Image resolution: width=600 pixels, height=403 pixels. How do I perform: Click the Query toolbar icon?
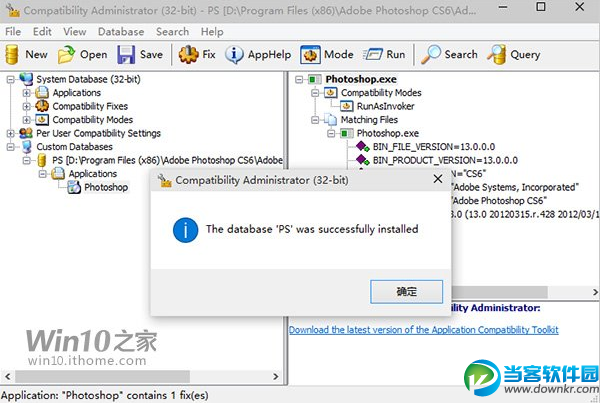(x=496, y=54)
